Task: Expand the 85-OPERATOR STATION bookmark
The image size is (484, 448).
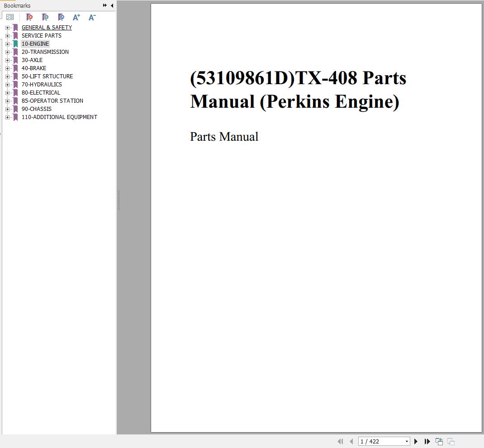Action: [7, 101]
